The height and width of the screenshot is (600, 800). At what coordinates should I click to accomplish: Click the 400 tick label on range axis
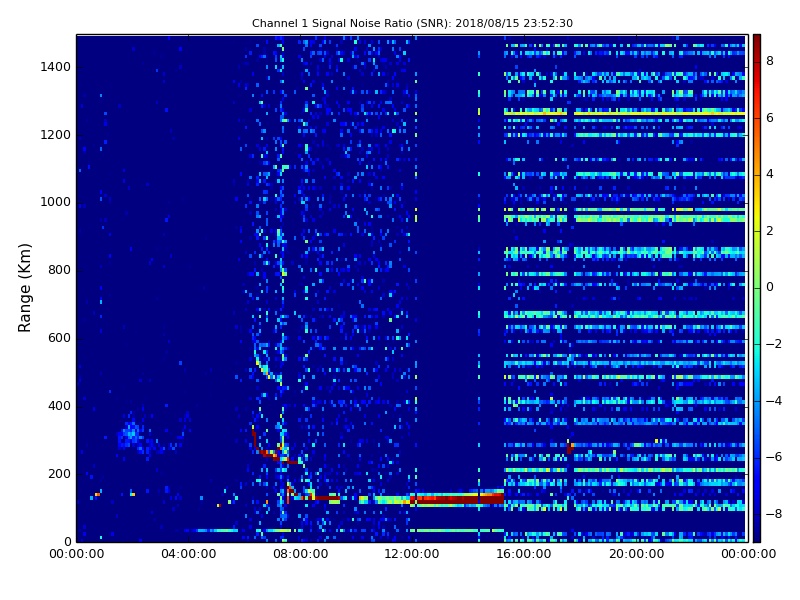[59, 406]
